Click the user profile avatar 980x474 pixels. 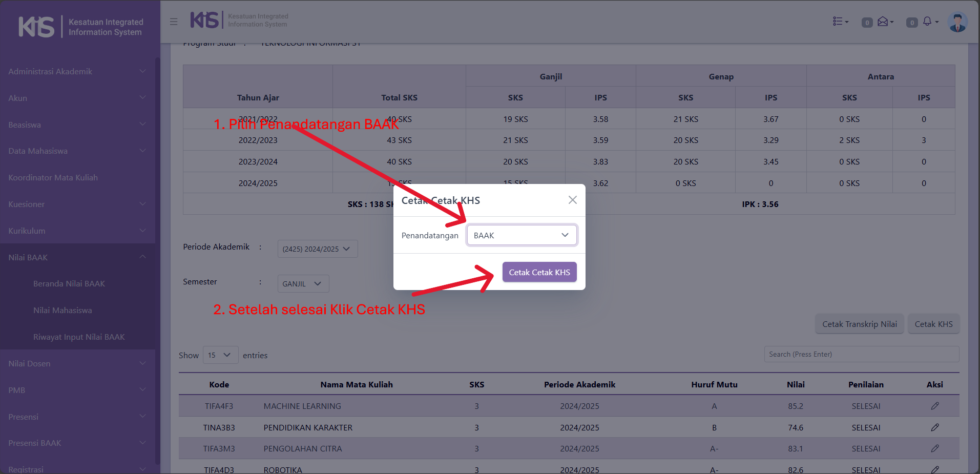(957, 23)
